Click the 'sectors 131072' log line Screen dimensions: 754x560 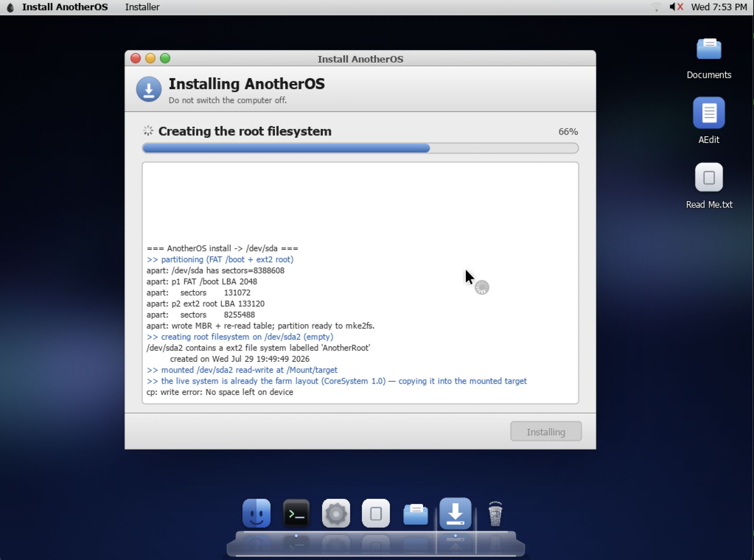tap(198, 293)
